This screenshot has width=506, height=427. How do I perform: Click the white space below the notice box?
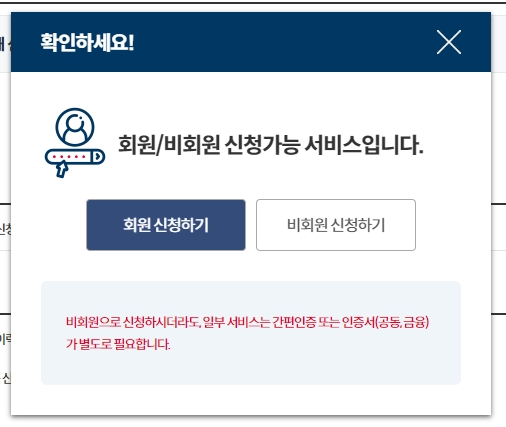[x=251, y=400]
